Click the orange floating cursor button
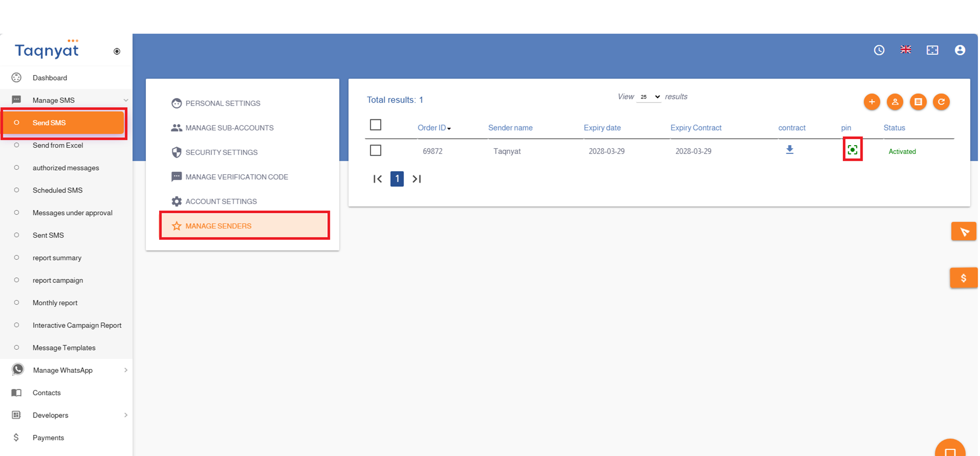 [x=964, y=232]
